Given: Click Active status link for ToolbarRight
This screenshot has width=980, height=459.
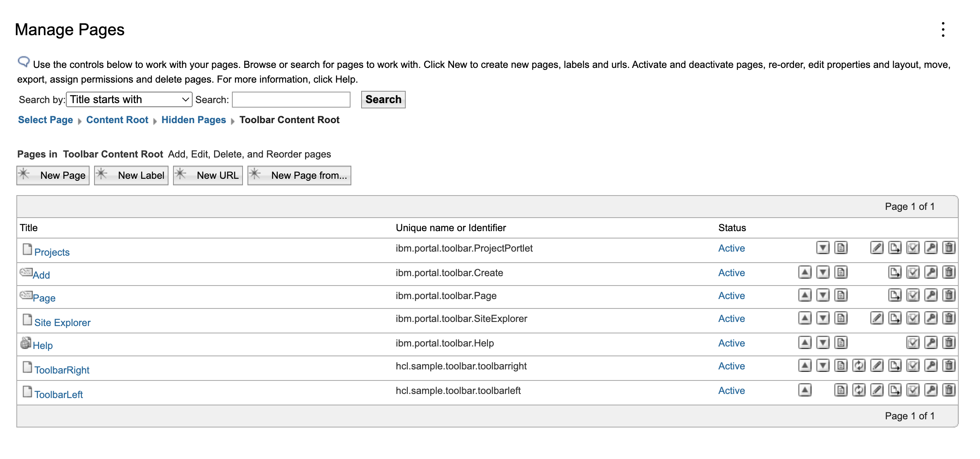Looking at the screenshot, I should (731, 366).
